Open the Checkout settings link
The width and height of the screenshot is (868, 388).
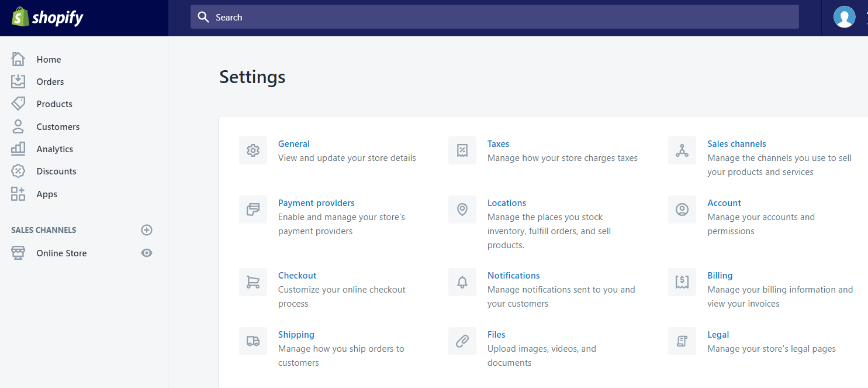[297, 275]
